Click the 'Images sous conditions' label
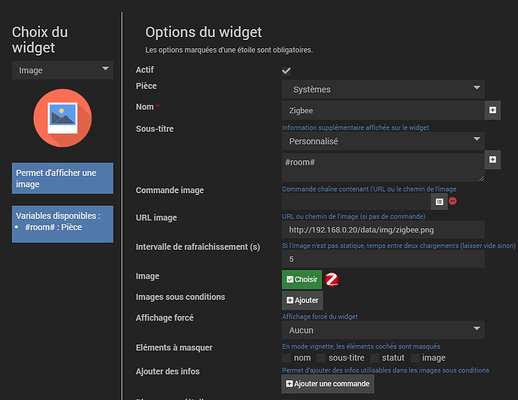Screen dimensions: 518x400 click(180, 297)
